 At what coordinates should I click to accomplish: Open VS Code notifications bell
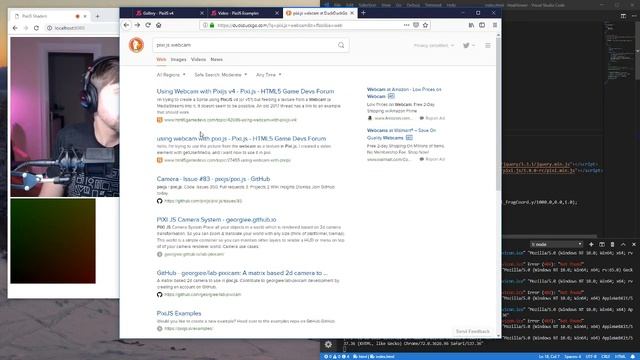point(633,356)
